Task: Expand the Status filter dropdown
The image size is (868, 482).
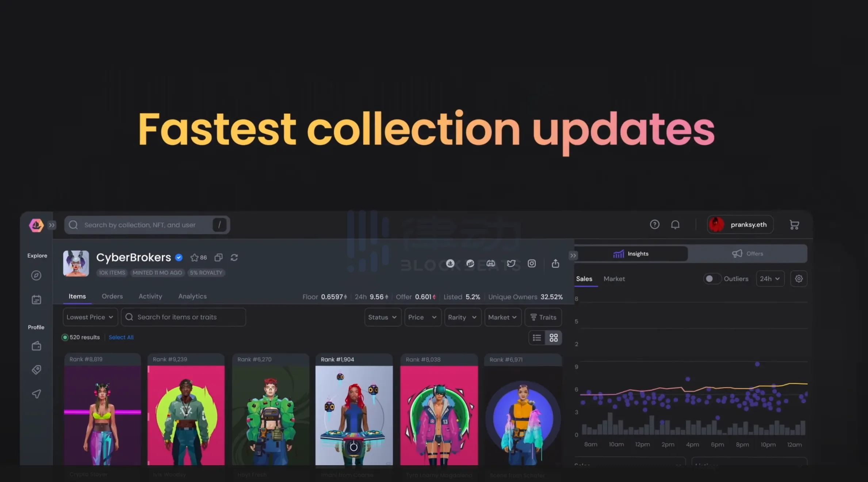Action: [381, 316]
